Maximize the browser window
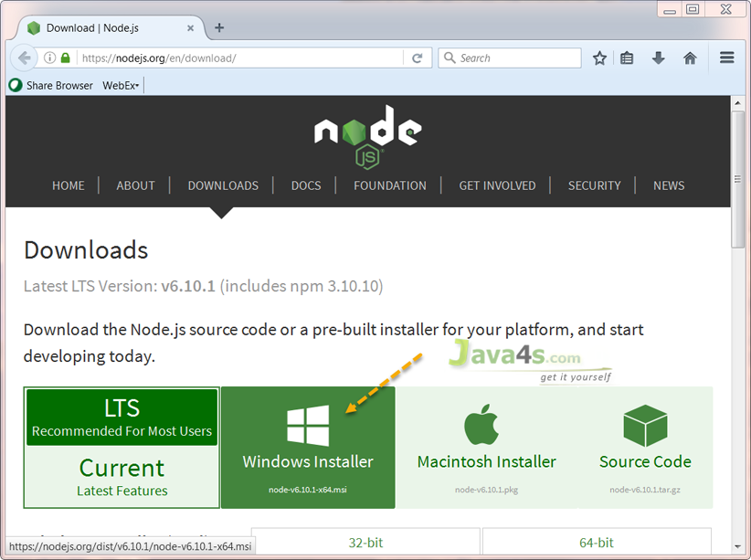 (x=693, y=9)
